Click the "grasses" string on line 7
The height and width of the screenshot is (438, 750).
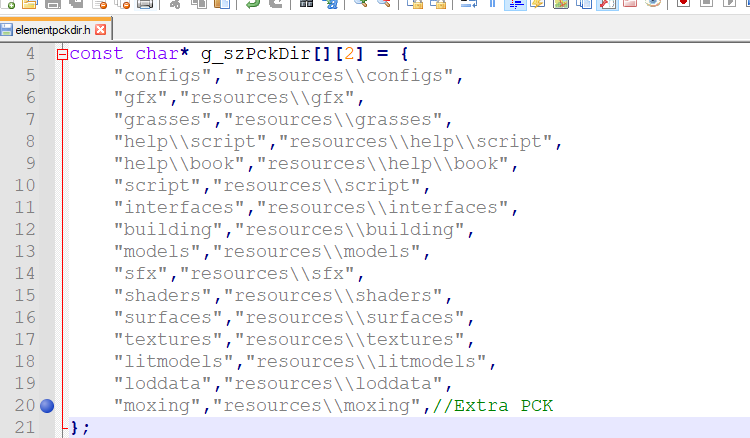pyautogui.click(x=163, y=120)
